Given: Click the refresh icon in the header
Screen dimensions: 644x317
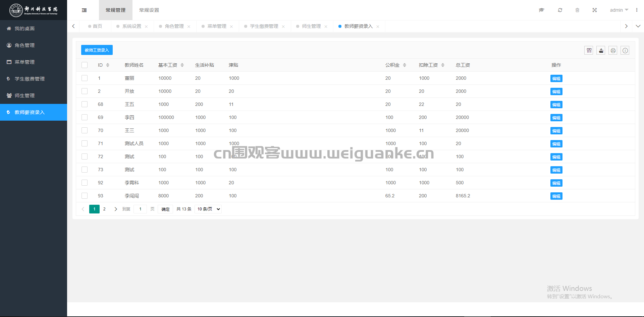Looking at the screenshot, I should click(x=560, y=10).
